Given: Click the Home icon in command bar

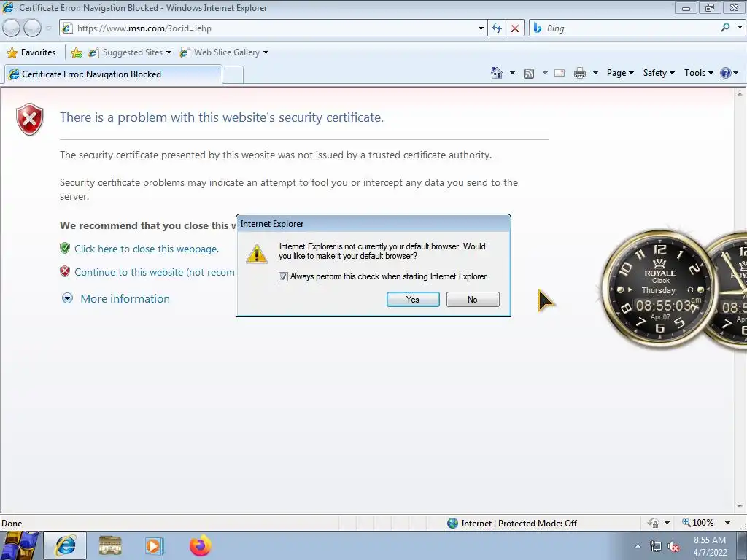Looking at the screenshot, I should point(496,73).
